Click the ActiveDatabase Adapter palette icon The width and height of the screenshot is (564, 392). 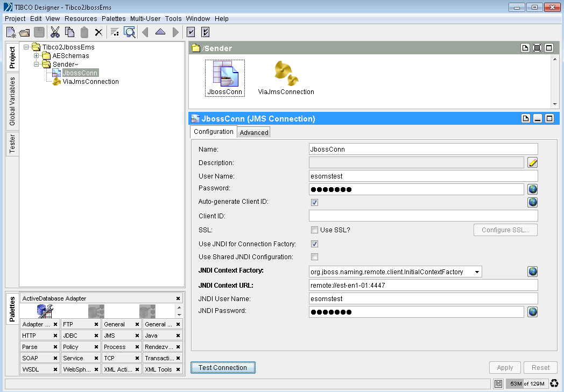(45, 311)
